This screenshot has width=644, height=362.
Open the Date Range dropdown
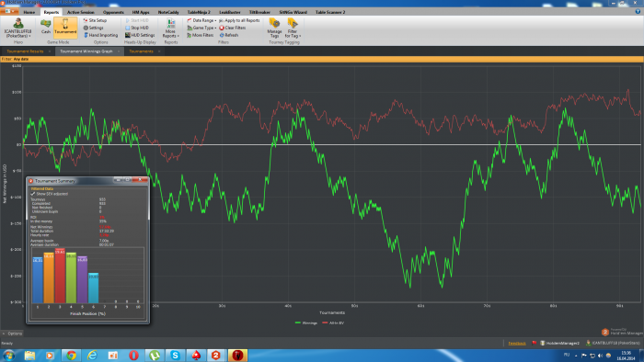(201, 20)
